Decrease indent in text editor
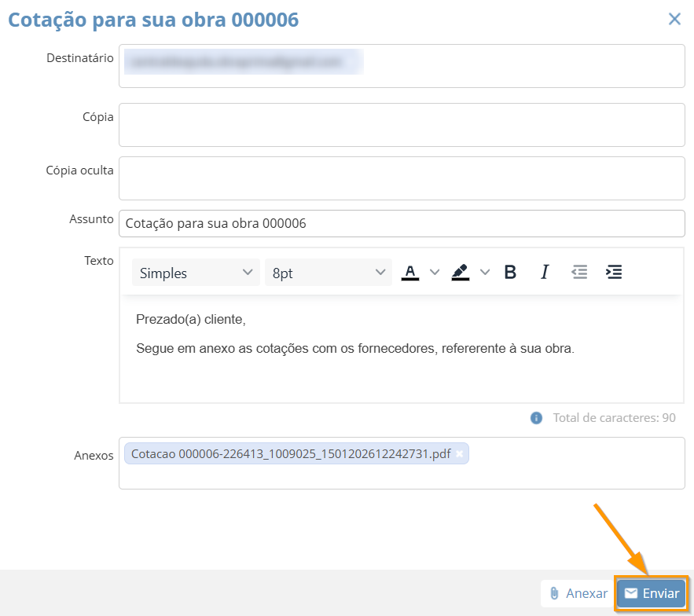The height and width of the screenshot is (616, 694). (x=579, y=273)
